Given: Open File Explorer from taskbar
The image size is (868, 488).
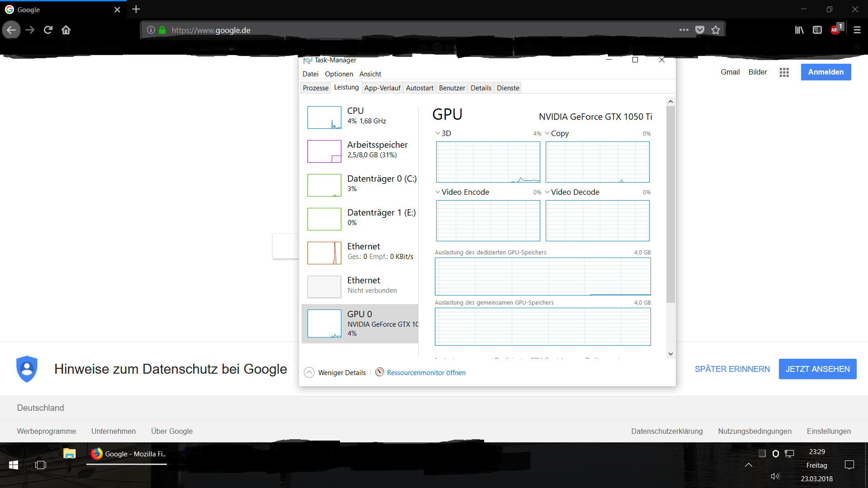Looking at the screenshot, I should coord(69,454).
